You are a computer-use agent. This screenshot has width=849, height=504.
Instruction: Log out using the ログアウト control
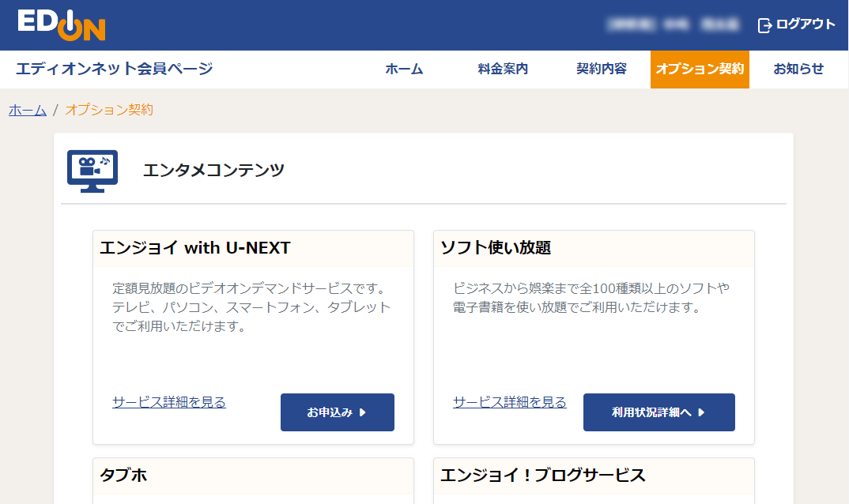point(802,24)
